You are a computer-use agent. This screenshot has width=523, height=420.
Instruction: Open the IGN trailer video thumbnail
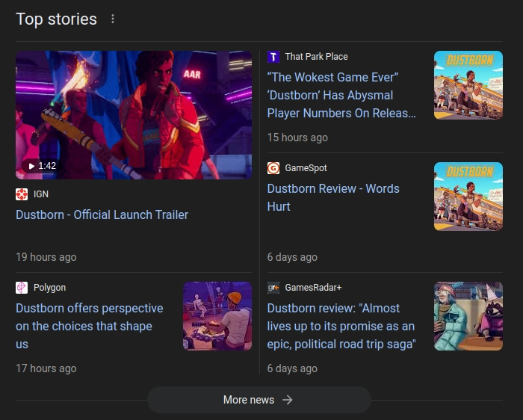(x=134, y=115)
